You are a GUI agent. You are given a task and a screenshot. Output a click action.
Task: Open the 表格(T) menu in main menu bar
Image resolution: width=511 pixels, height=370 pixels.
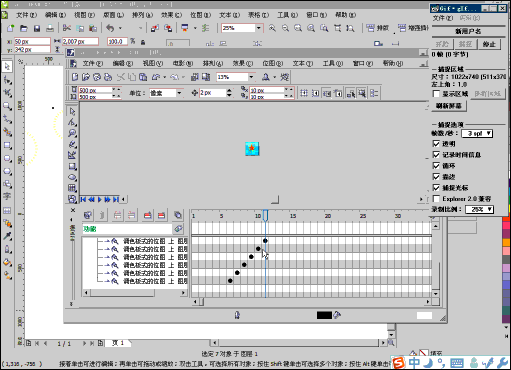[258, 15]
